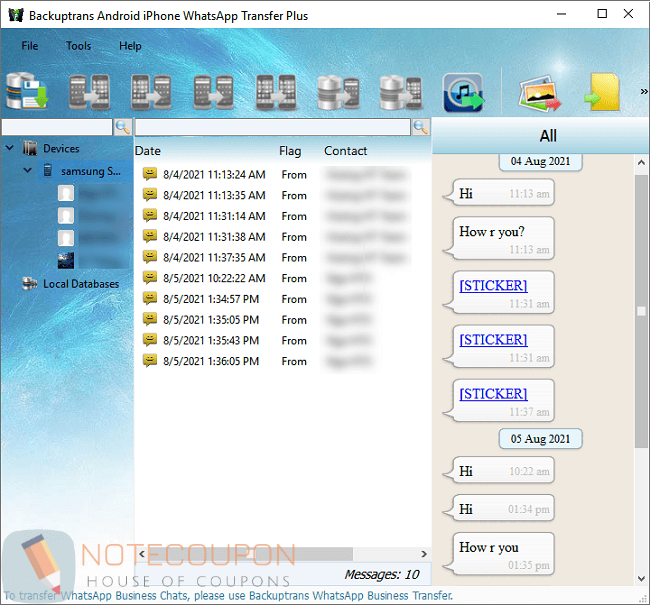
Task: Click the iTunes backup import icon
Action: point(463,92)
